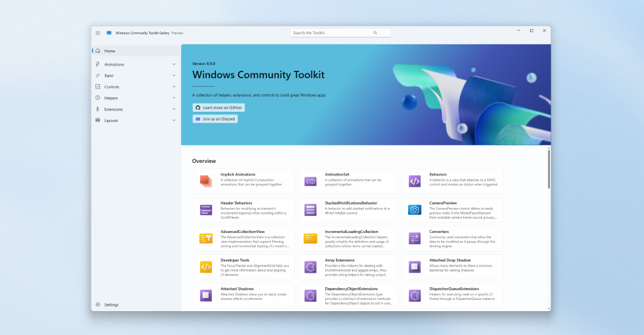
Task: Click the vertical scrollbar thumb
Action: tap(549, 169)
